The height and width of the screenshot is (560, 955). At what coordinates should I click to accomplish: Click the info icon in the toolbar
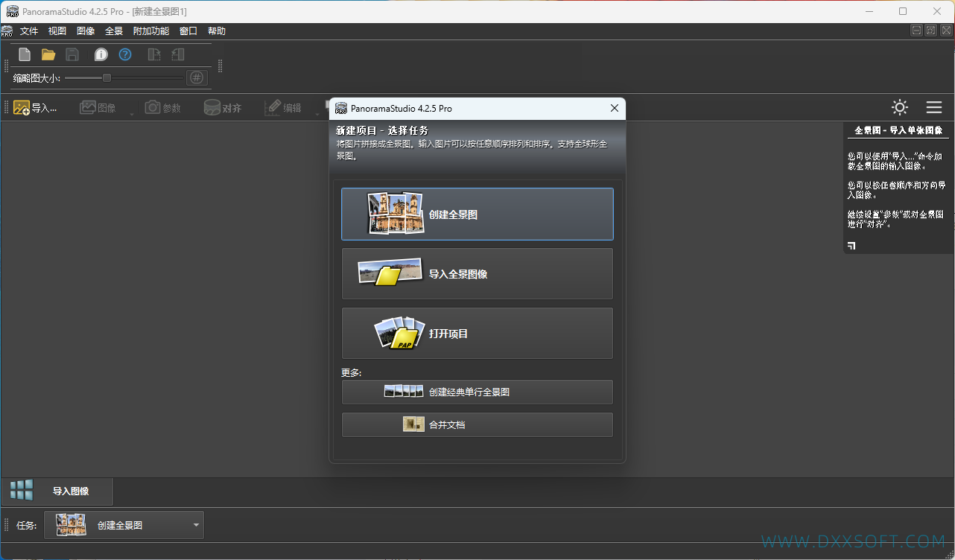pos(101,54)
